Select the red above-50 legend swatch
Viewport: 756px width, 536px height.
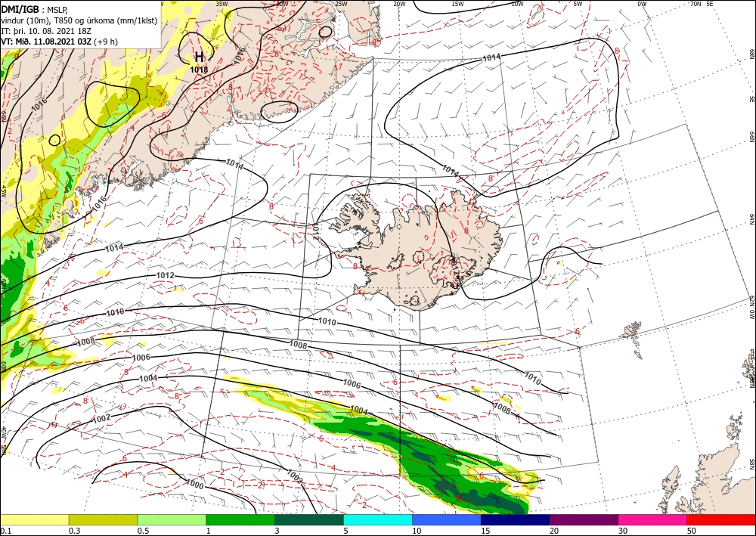pos(721,519)
